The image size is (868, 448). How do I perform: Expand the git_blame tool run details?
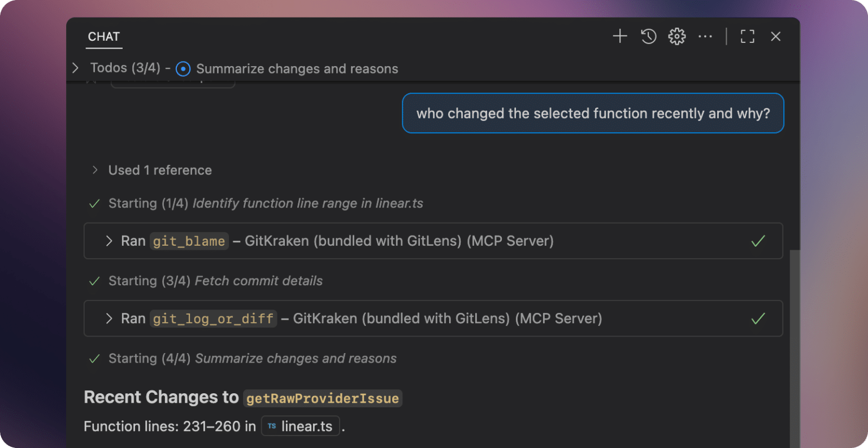[x=108, y=241]
